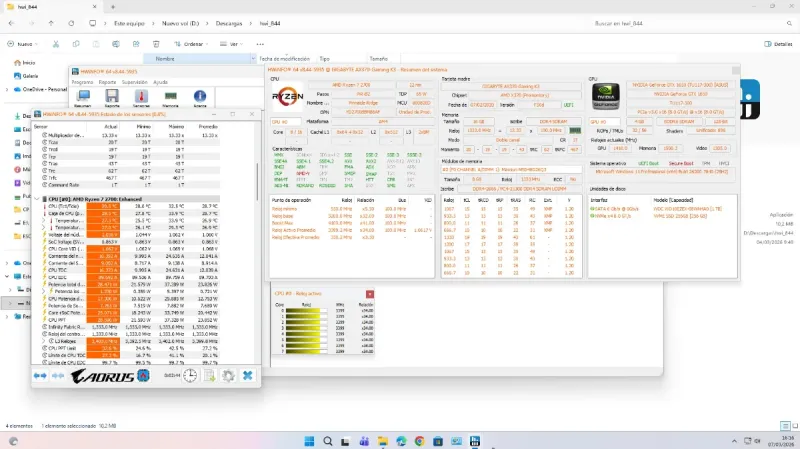The width and height of the screenshot is (800, 449).
Task: Open the Ordenar dropdown in Explorer
Action: click(191, 44)
